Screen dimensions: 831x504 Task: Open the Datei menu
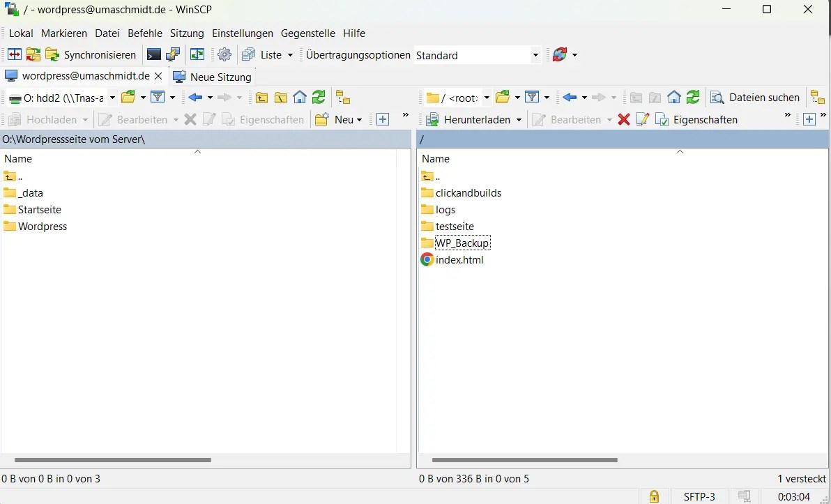(x=107, y=33)
